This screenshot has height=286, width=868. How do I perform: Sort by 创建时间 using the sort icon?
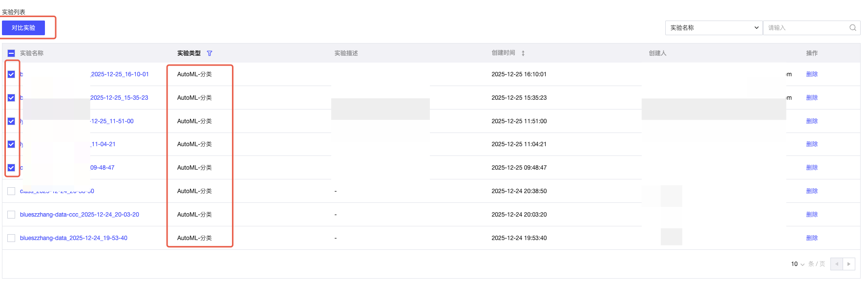click(x=523, y=53)
